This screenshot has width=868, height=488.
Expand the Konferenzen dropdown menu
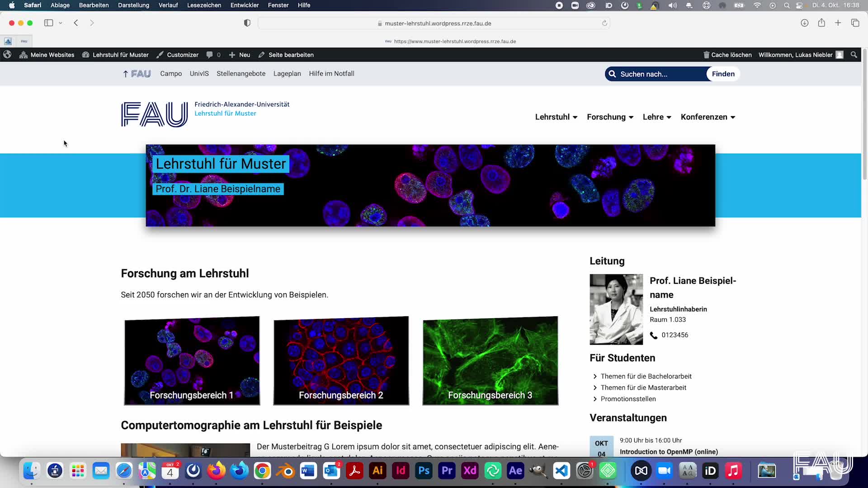(x=708, y=117)
